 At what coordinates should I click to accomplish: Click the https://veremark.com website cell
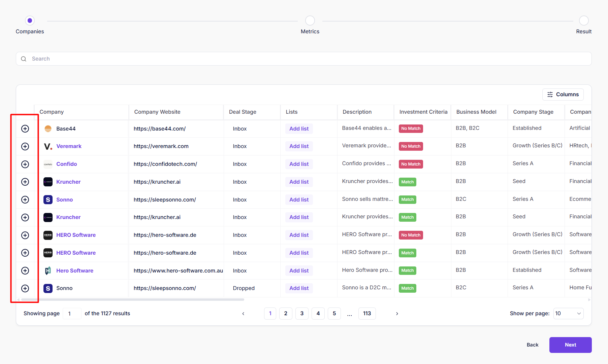(161, 146)
